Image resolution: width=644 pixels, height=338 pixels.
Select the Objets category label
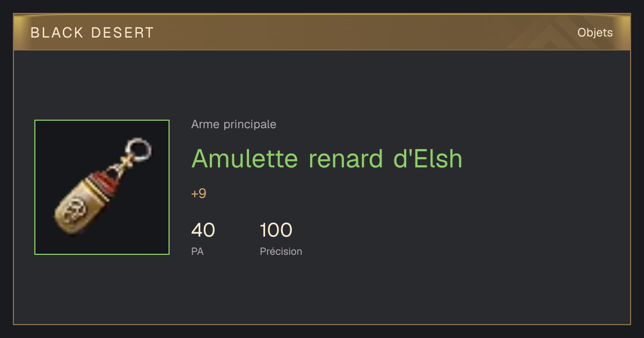pyautogui.click(x=595, y=33)
